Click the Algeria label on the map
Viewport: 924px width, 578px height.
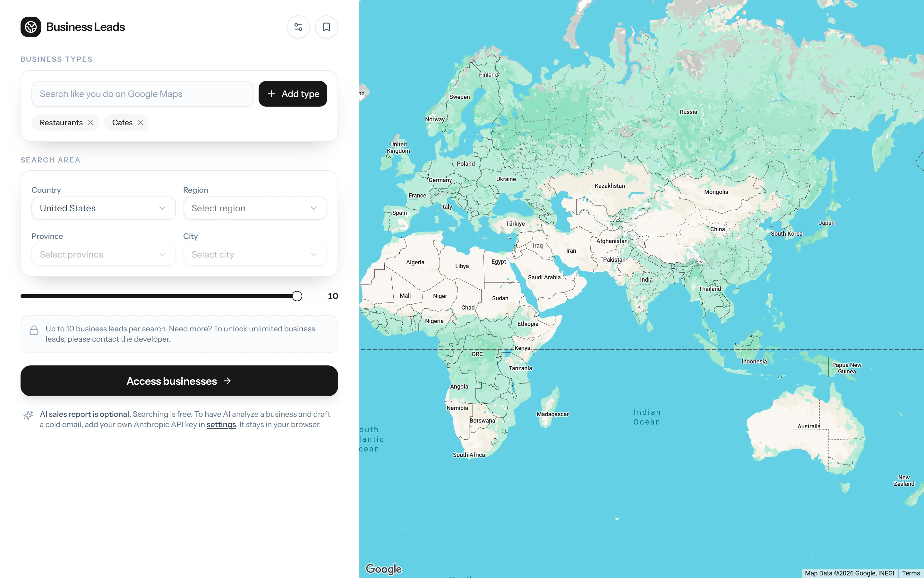(415, 262)
